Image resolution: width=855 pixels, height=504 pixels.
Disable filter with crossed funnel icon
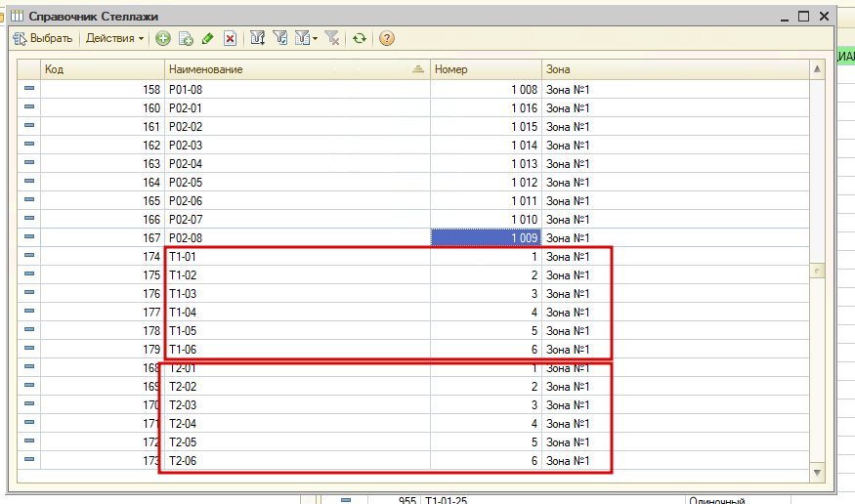[331, 38]
